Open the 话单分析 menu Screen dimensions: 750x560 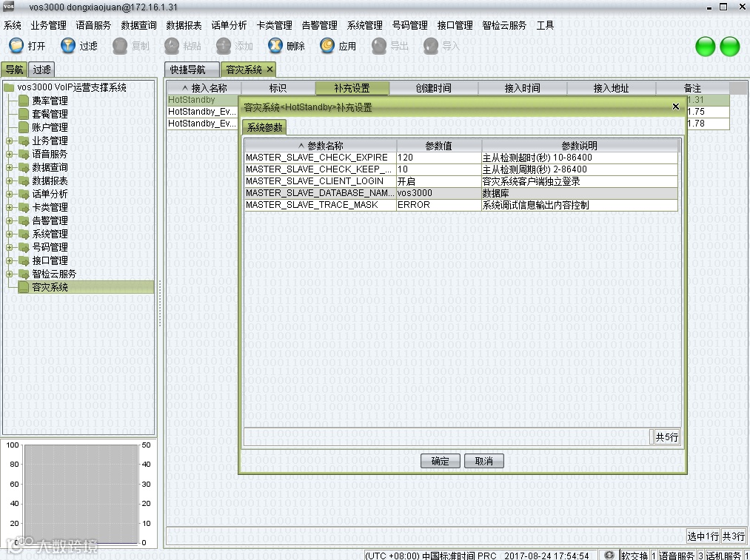tap(229, 25)
